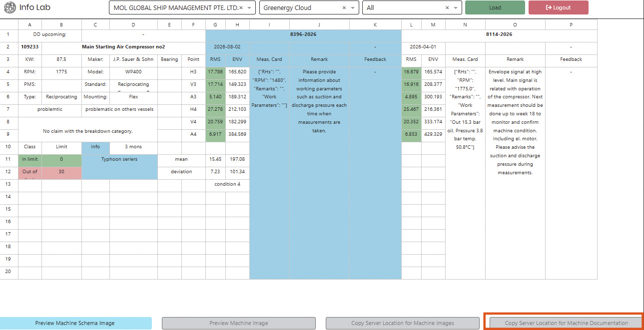Image resolution: width=644 pixels, height=330 pixels.
Task: Expand the ship management company dropdown
Action: tap(250, 8)
